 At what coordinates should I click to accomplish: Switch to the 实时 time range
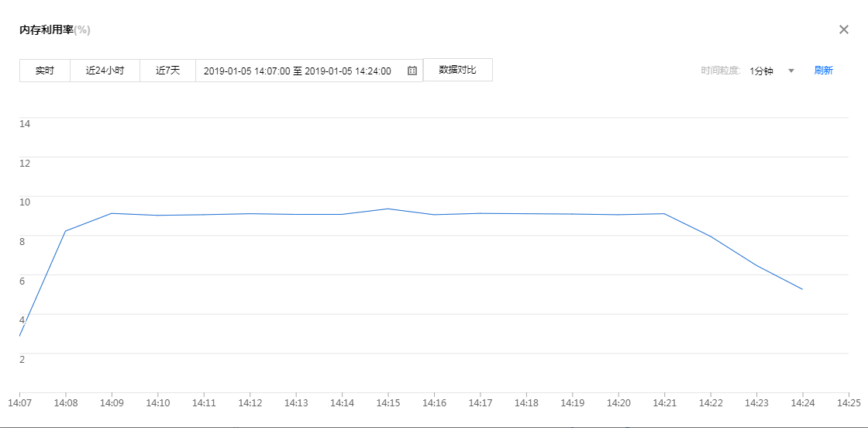tap(45, 71)
